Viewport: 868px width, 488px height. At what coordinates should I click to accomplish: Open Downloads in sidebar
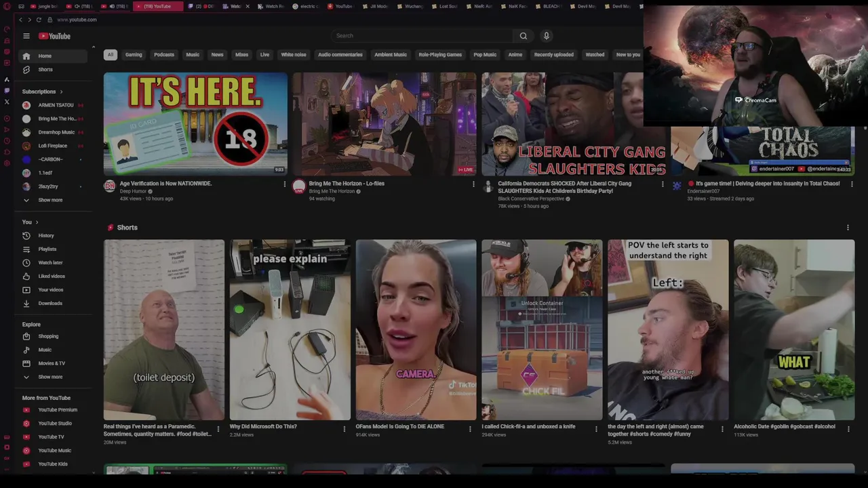point(52,303)
